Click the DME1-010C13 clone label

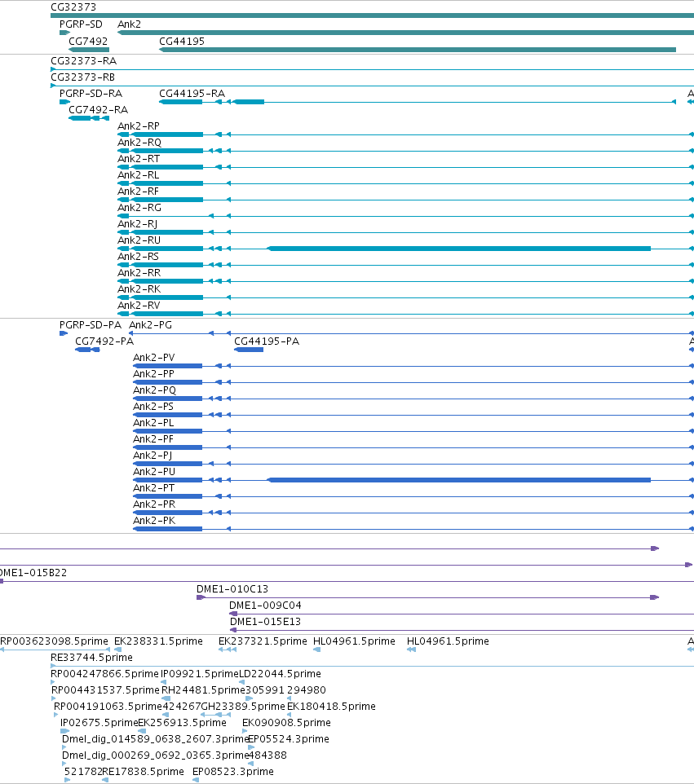232,589
